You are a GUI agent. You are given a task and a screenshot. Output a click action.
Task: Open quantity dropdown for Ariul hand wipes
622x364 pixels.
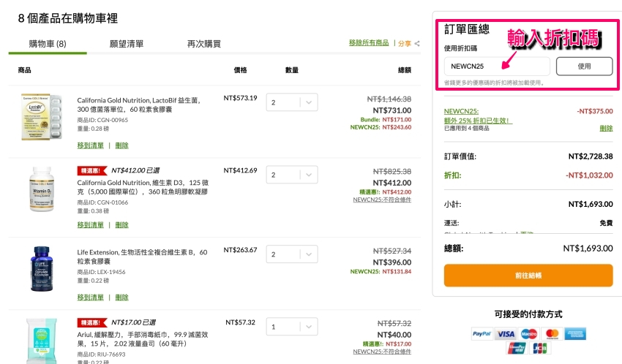(x=292, y=327)
